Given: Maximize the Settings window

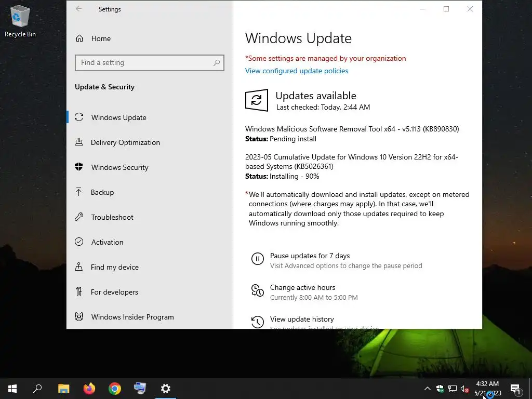Looking at the screenshot, I should pos(446,9).
